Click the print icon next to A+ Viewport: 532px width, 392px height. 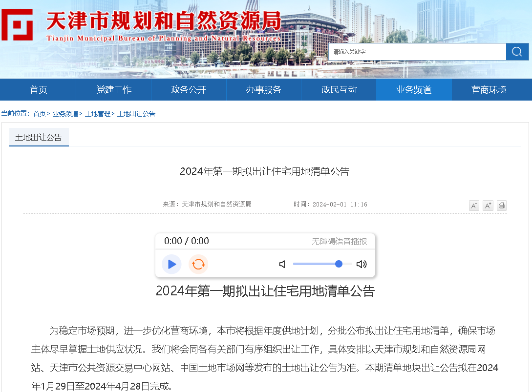point(501,206)
